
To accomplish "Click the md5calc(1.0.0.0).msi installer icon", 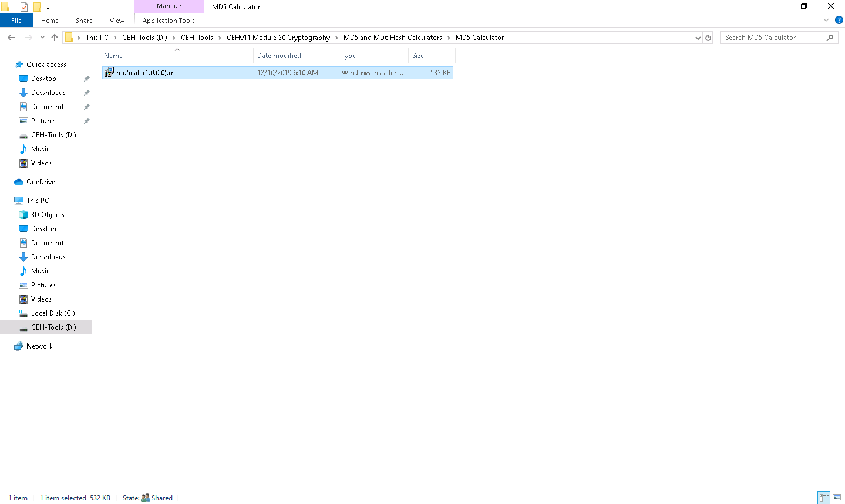I will tap(109, 73).
